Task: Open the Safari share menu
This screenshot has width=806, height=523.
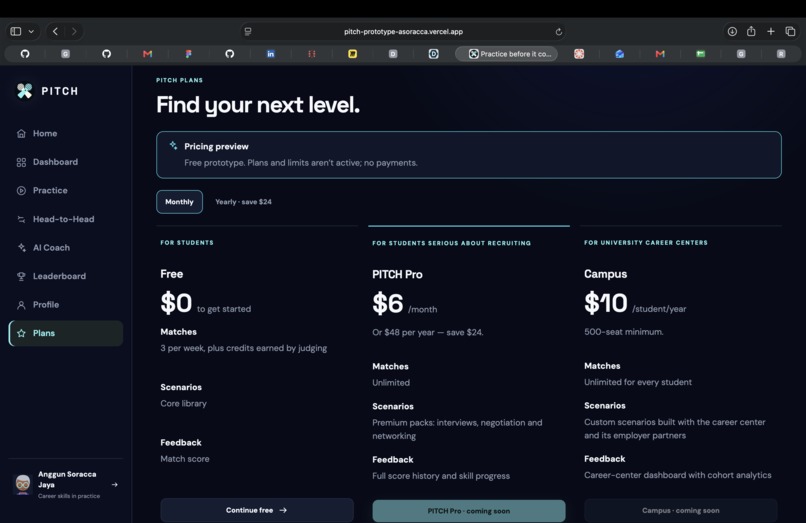Action: (751, 31)
